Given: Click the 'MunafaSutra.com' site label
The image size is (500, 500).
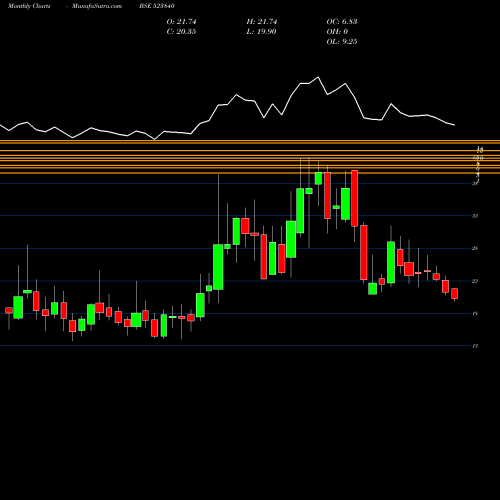Looking at the screenshot, I should coord(97,6).
